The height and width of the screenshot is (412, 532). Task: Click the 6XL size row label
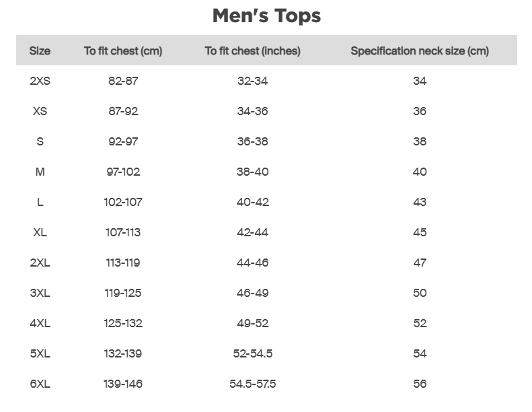[x=40, y=384]
